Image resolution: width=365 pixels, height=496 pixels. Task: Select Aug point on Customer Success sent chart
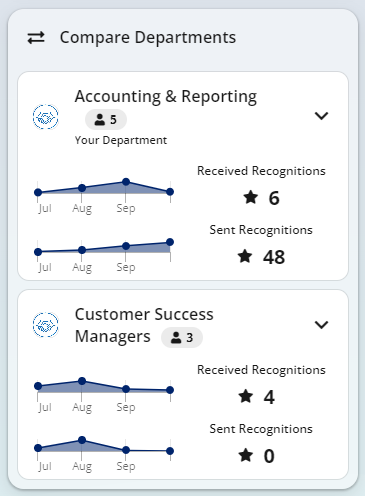point(82,440)
